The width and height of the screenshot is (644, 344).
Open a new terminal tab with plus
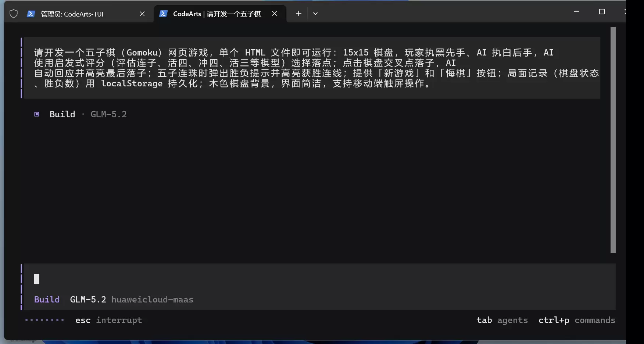298,14
